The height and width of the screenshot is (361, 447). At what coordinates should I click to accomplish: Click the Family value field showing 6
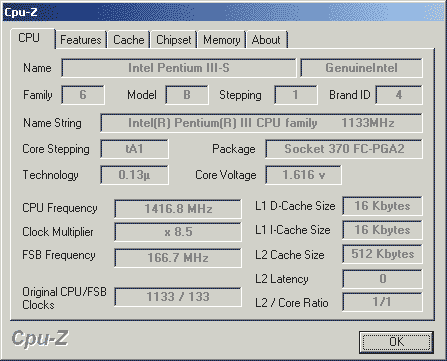click(83, 95)
